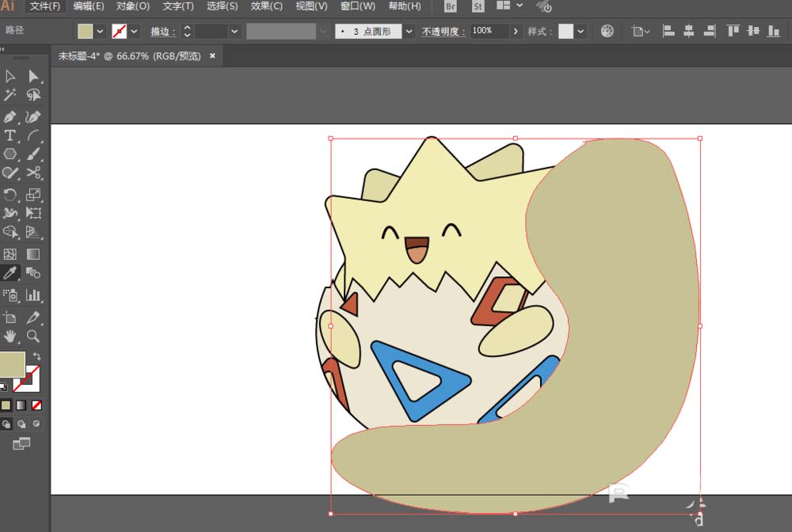Select the Mesh tool
This screenshot has width=792, height=532.
point(10,254)
